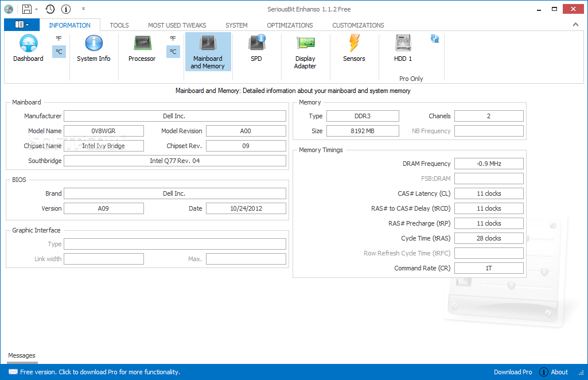Click the free version status message
588x380 pixels.
pyautogui.click(x=100, y=372)
